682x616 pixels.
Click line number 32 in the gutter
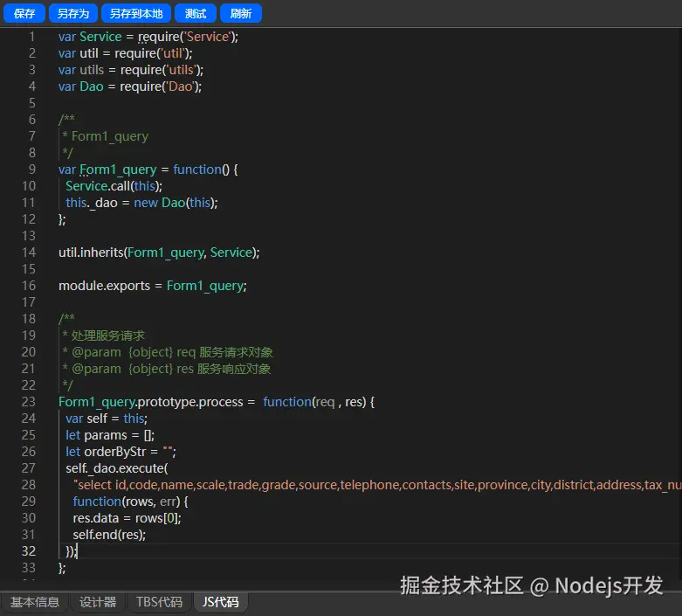[29, 551]
